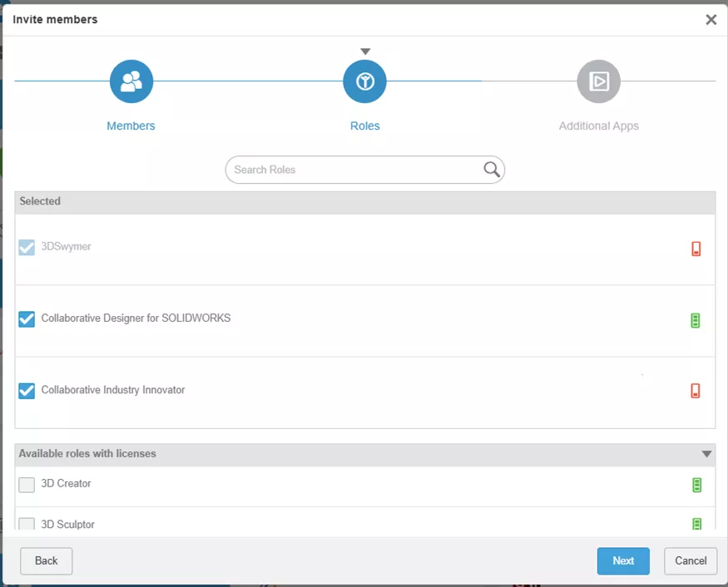
Task: Click the Back button
Action: pos(46,560)
